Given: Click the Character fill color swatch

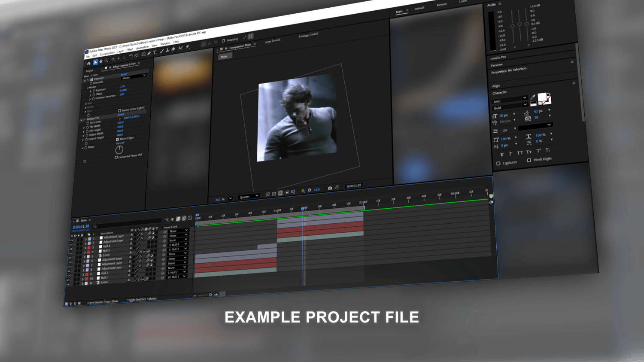Looking at the screenshot, I should pos(542,97).
